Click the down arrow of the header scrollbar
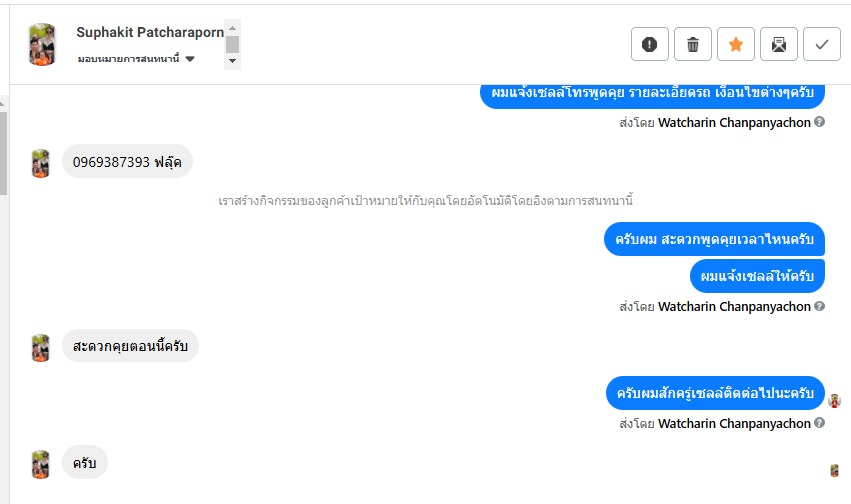This screenshot has height=504, width=851. click(233, 61)
